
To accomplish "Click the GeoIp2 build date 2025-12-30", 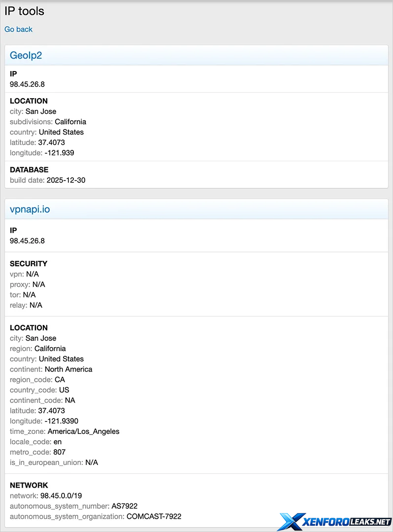I will (x=65, y=180).
